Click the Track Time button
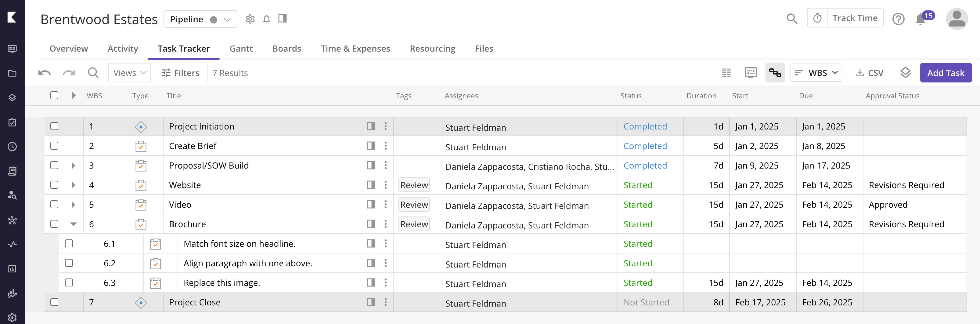This screenshot has height=324, width=980. 845,18
